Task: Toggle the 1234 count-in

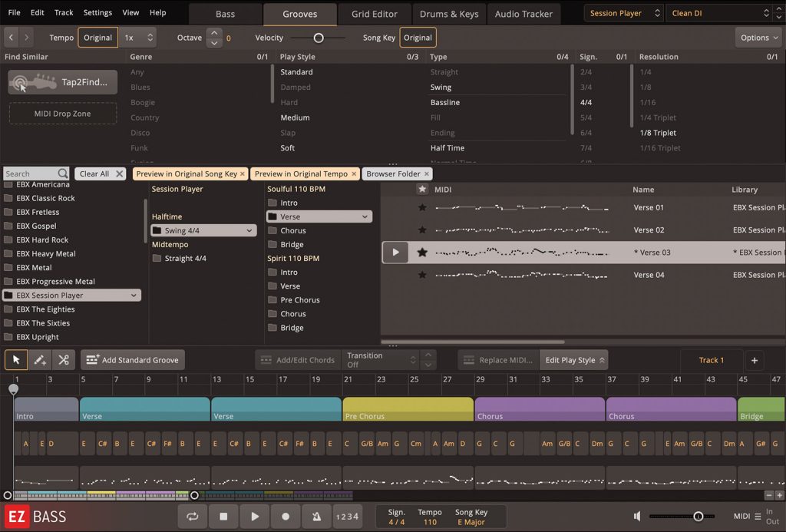Action: [347, 516]
